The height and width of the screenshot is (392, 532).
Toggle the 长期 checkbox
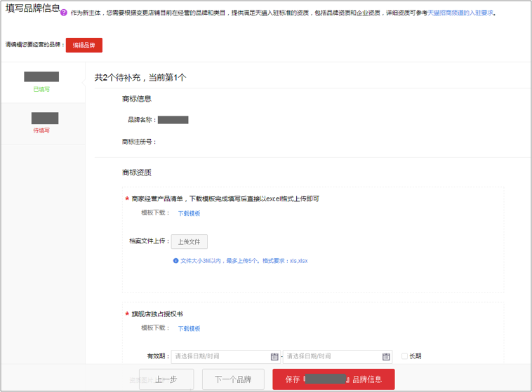pyautogui.click(x=404, y=356)
